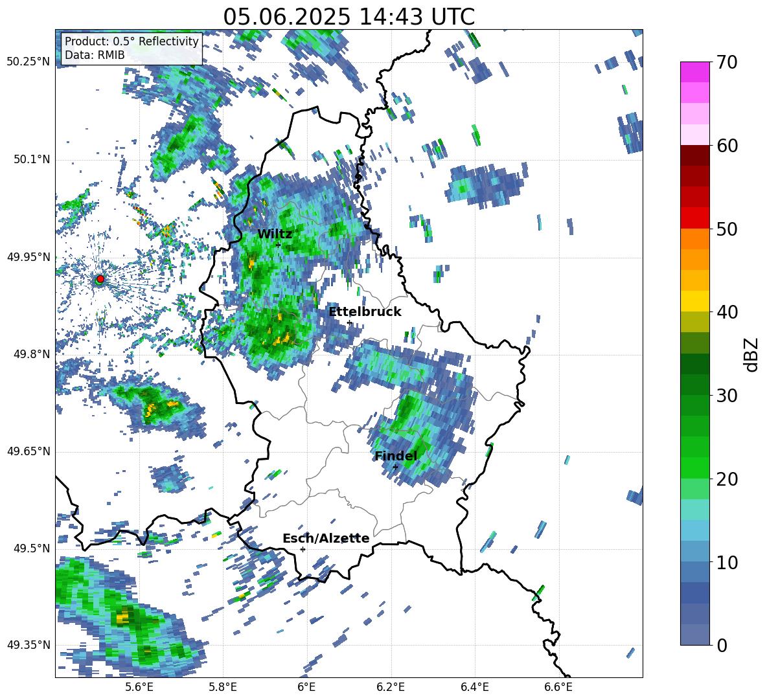Click the Esch/Alzette city label
Screen dimensions: 767x700
pos(326,538)
